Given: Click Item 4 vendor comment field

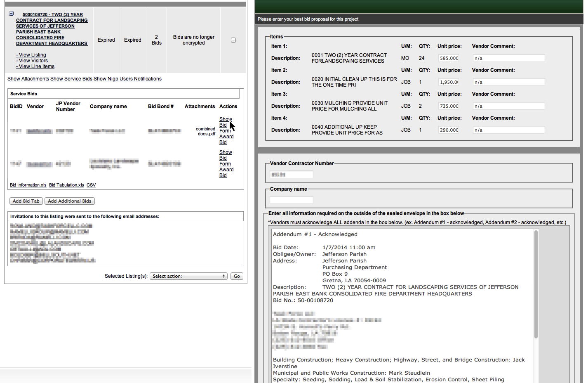Looking at the screenshot, I should (x=508, y=130).
